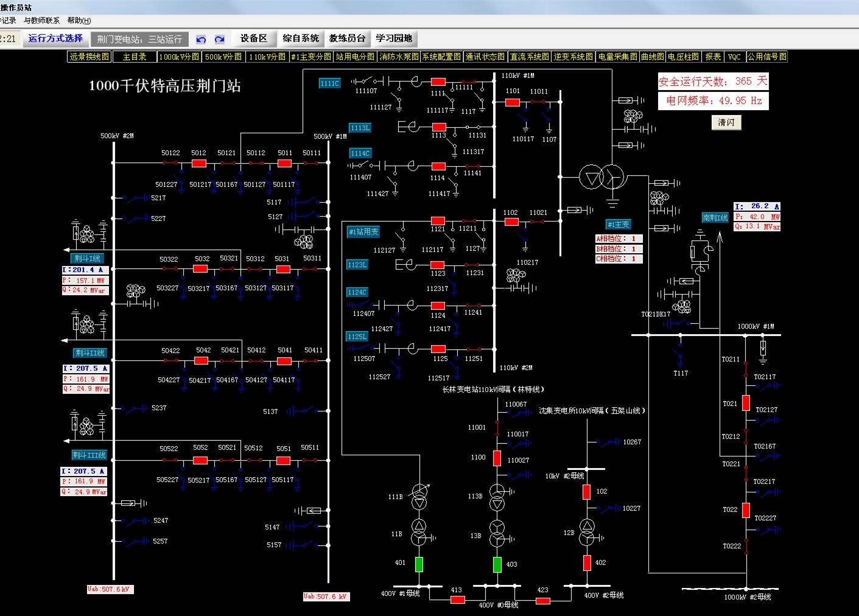Click the 清闪 button
This screenshot has width=859, height=616.
click(726, 122)
